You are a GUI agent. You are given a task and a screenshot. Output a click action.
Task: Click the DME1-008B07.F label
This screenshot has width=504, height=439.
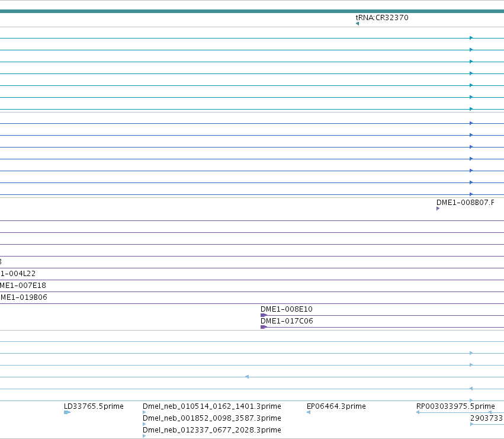pyautogui.click(x=465, y=202)
